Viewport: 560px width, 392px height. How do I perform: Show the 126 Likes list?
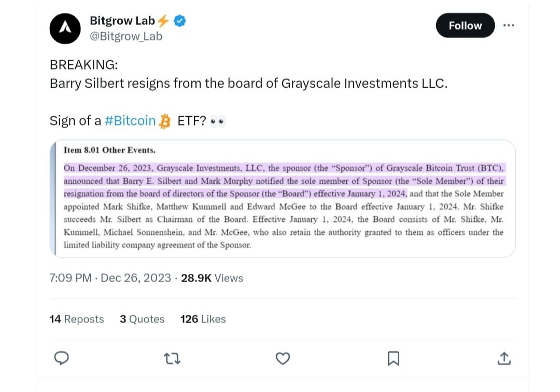point(203,319)
